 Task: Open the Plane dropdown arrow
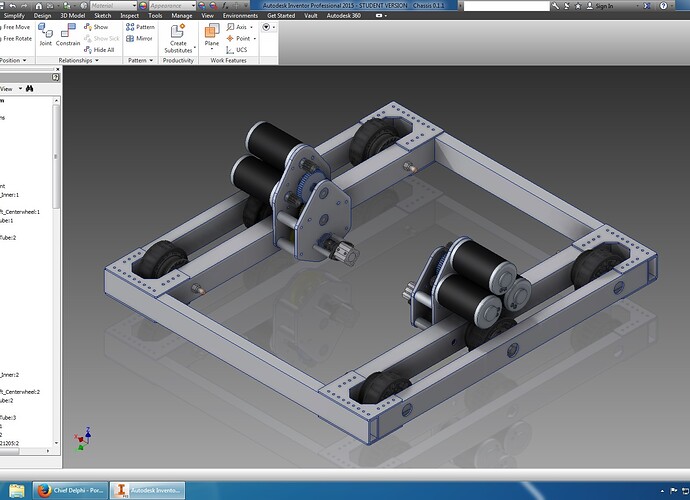(212, 49)
